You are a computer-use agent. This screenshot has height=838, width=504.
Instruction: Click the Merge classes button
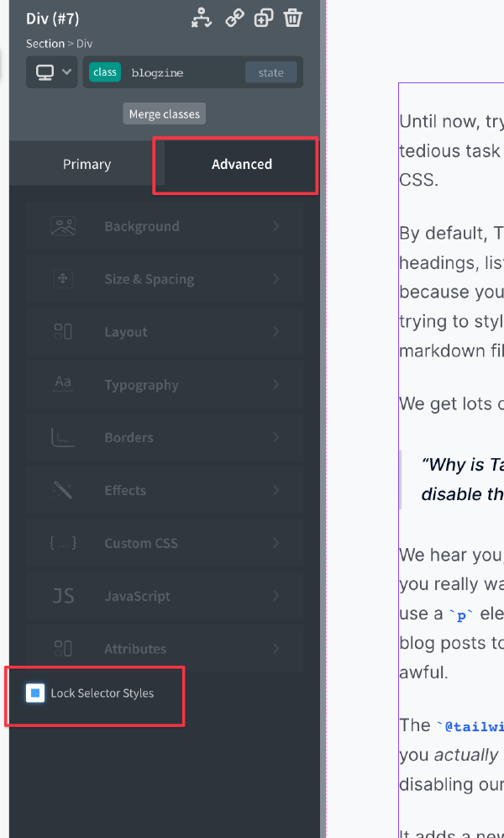coord(165,114)
